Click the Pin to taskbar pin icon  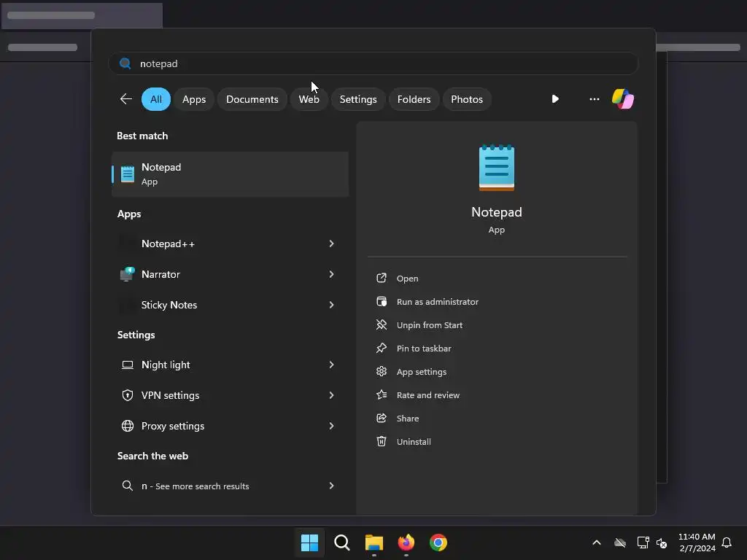pos(381,348)
